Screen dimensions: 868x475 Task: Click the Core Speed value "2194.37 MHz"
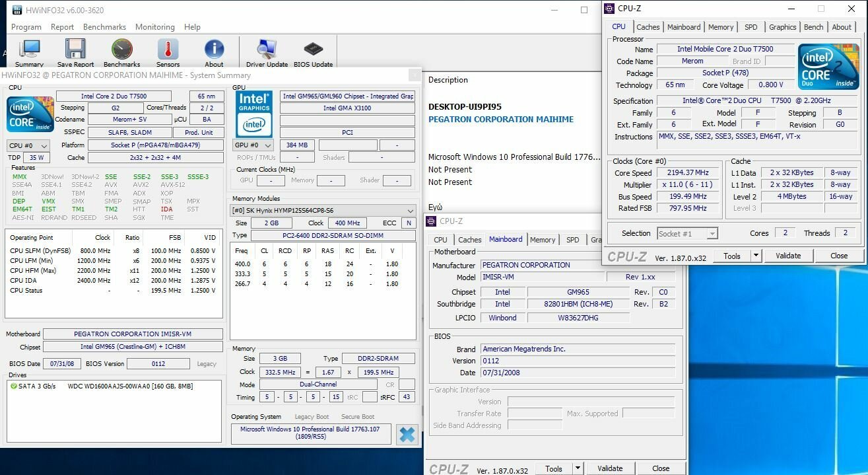tap(688, 173)
